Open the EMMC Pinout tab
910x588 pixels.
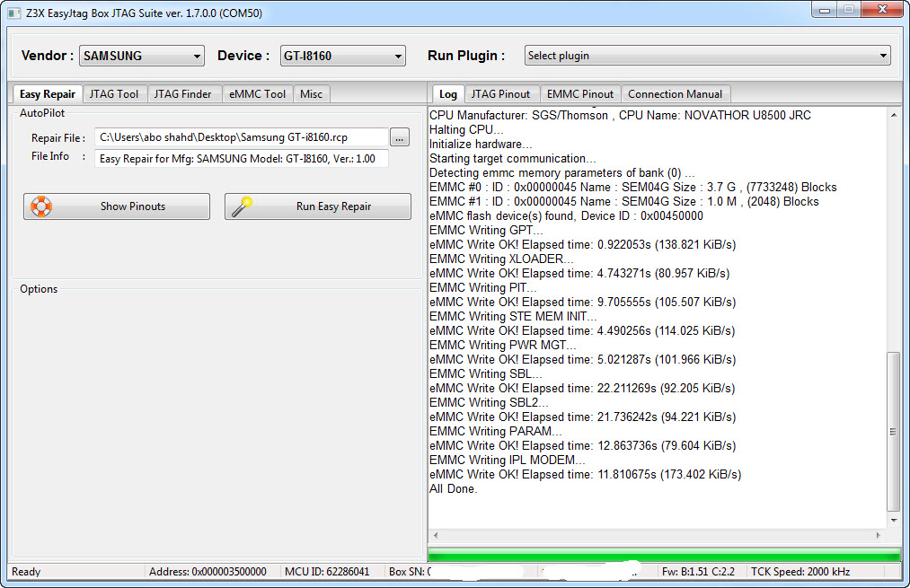[579, 94]
